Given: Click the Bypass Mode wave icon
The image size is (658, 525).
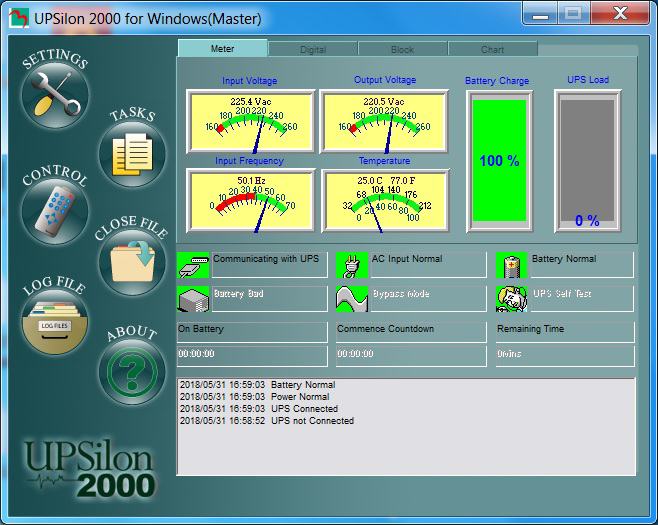Looking at the screenshot, I should tap(352, 299).
